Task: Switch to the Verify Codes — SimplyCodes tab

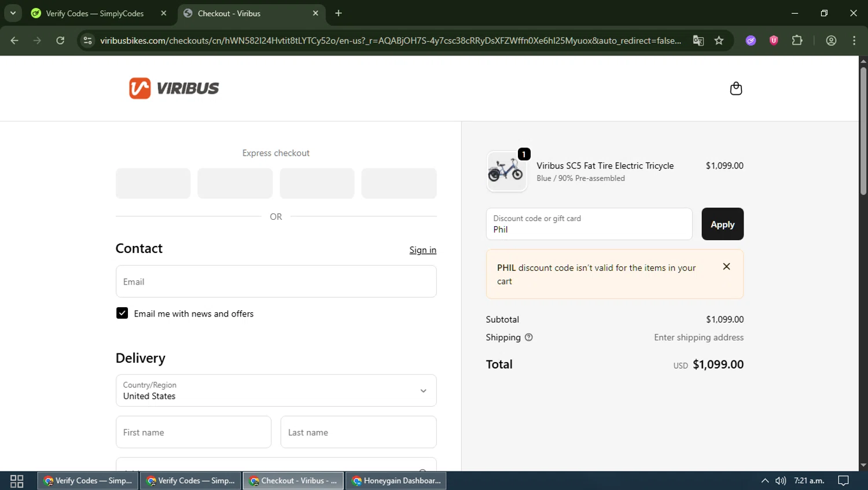Action: [94, 13]
